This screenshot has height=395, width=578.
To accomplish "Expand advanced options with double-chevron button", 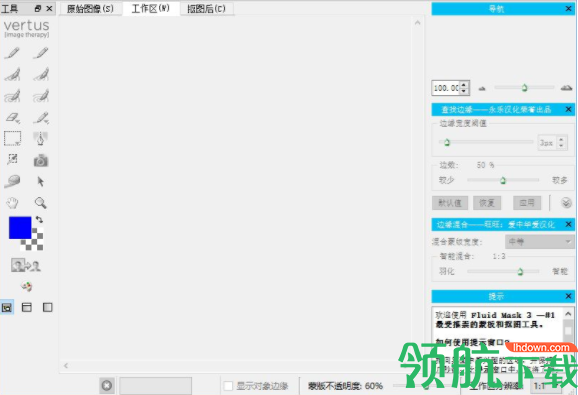I will [x=566, y=203].
